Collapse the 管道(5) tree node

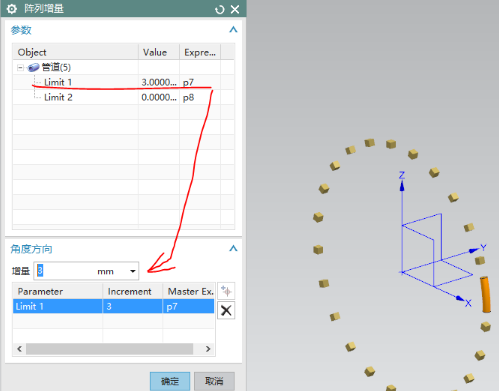(x=20, y=68)
